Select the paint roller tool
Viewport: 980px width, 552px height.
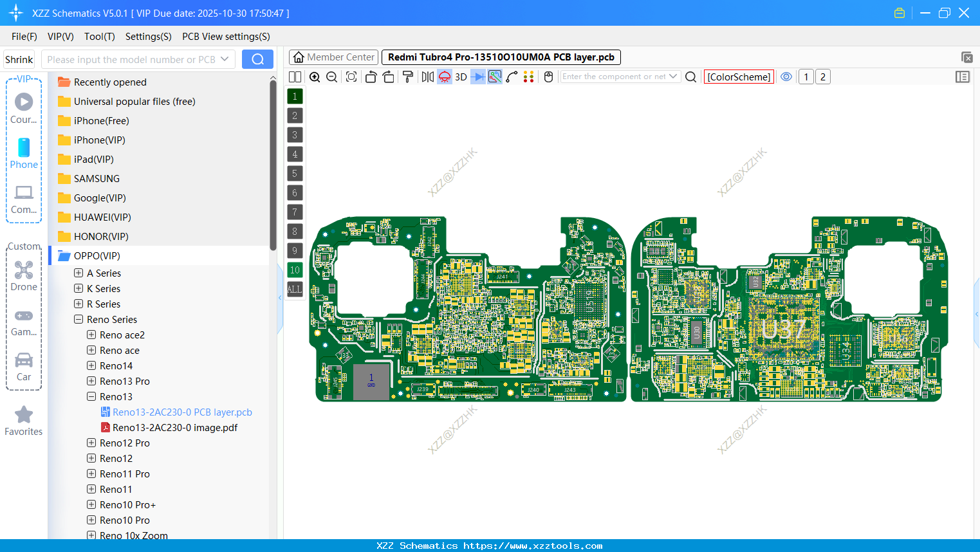(x=408, y=77)
